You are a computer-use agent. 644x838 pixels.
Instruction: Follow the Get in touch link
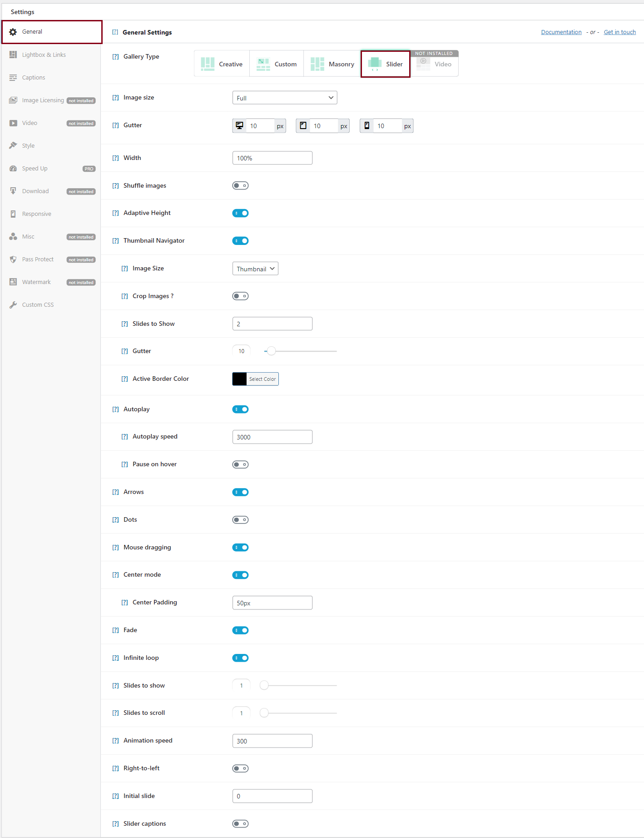coord(619,32)
